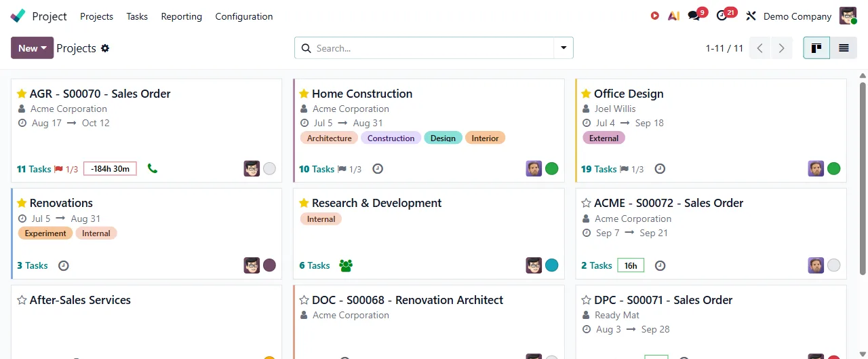Open activity clock on Office Design card

[660, 168]
